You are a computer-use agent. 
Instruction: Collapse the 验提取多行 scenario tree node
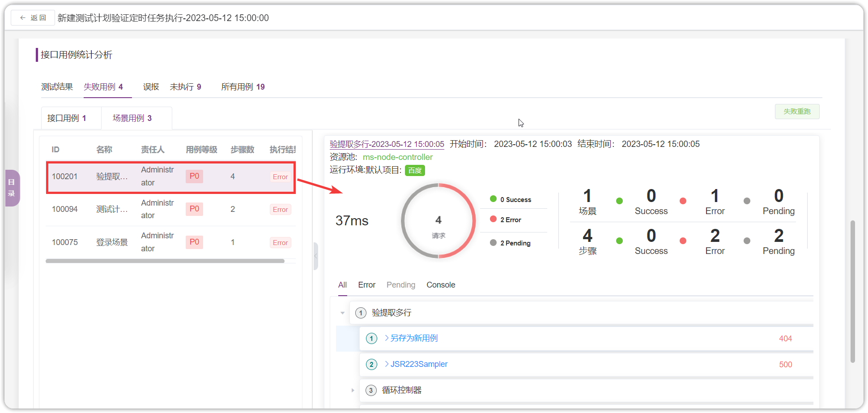(x=343, y=313)
